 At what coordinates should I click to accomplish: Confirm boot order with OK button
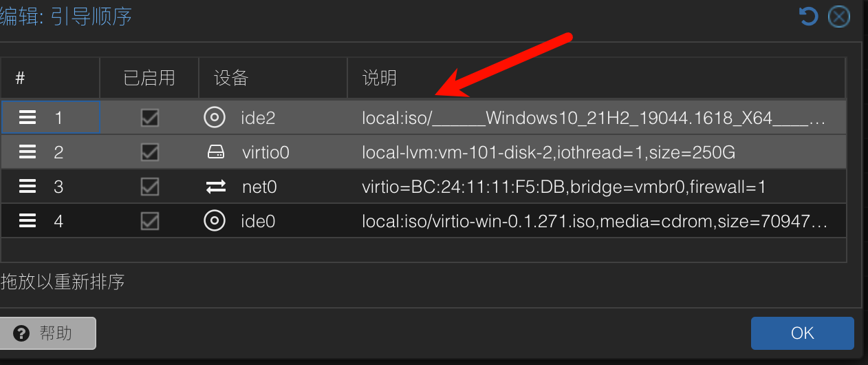click(803, 333)
